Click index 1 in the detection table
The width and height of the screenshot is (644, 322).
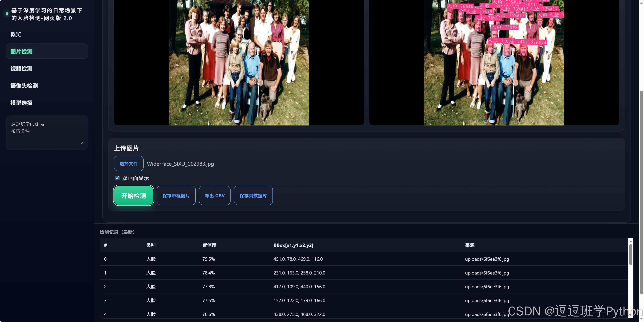105,273
